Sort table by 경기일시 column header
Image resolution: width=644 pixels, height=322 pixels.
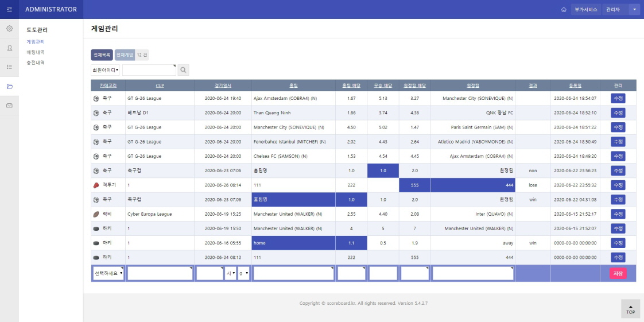(223, 86)
